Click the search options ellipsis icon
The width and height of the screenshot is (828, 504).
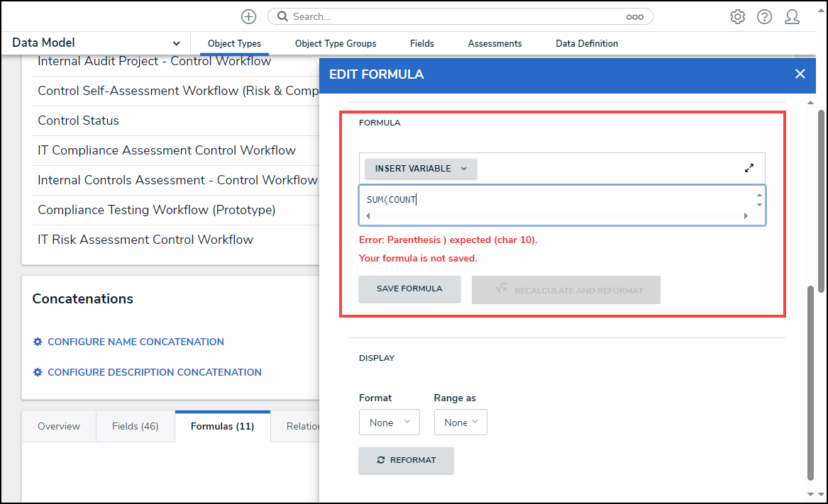(634, 16)
